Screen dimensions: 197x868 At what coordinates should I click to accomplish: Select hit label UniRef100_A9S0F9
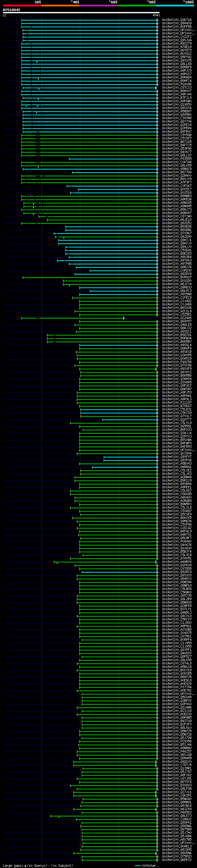[x=177, y=369]
